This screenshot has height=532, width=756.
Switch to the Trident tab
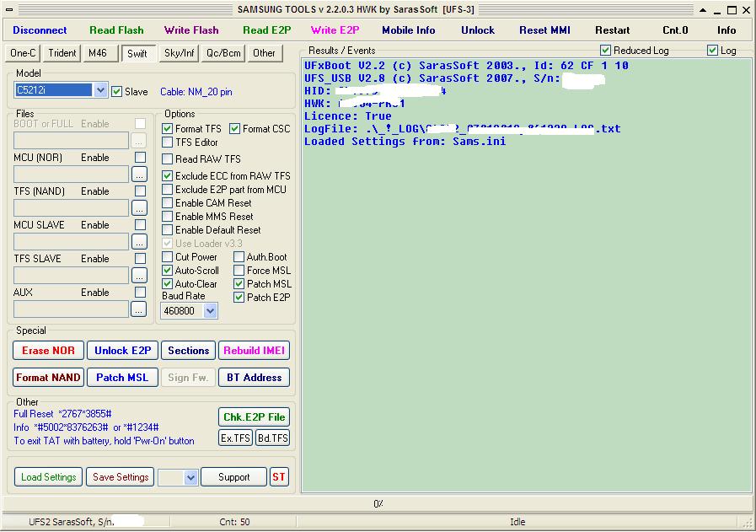coord(62,53)
